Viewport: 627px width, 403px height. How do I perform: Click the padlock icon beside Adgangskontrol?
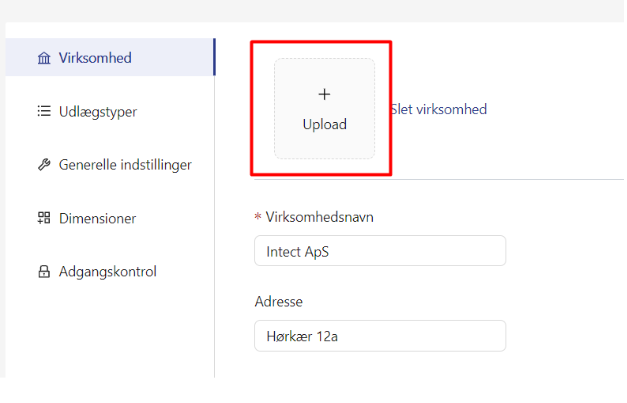44,271
